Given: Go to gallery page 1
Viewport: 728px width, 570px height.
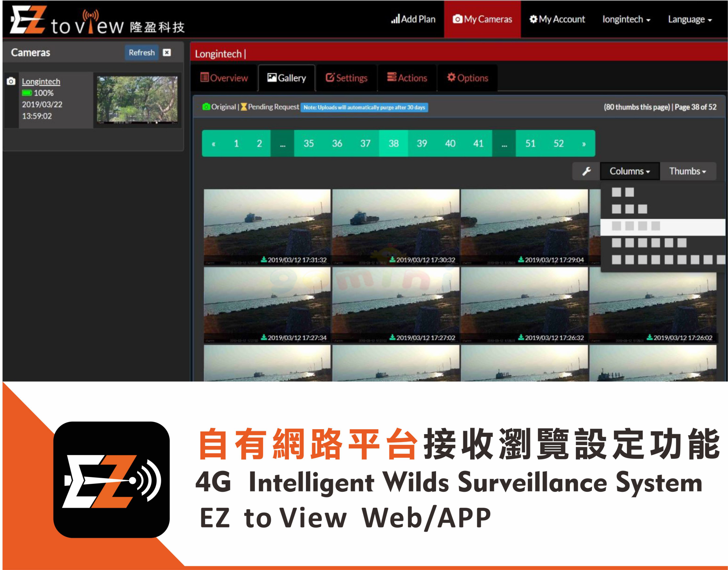Looking at the screenshot, I should [236, 143].
